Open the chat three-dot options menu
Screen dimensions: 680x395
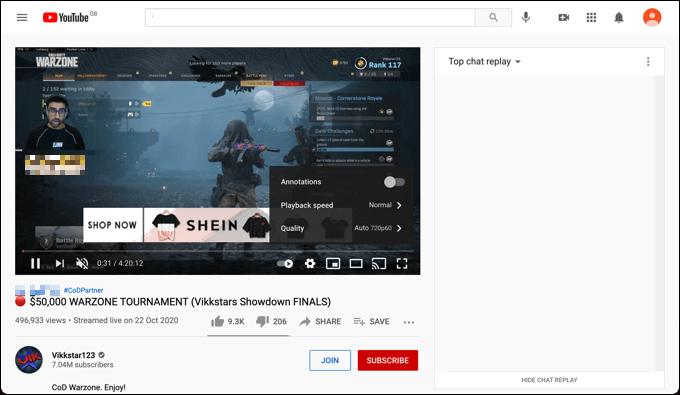(648, 62)
